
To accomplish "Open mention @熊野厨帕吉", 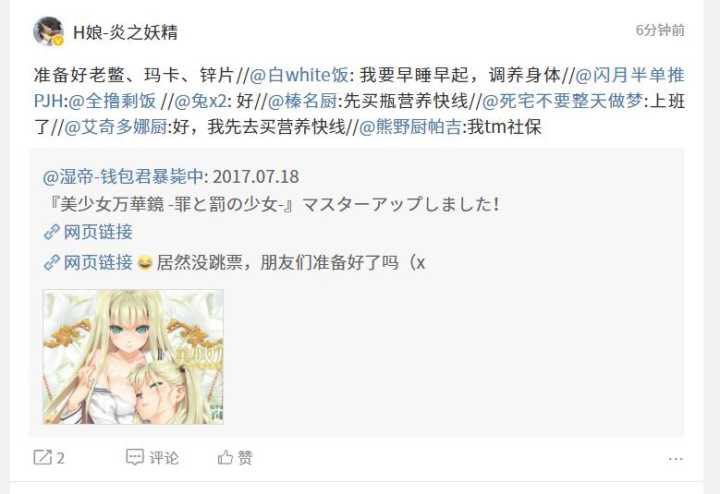I will (x=410, y=127).
